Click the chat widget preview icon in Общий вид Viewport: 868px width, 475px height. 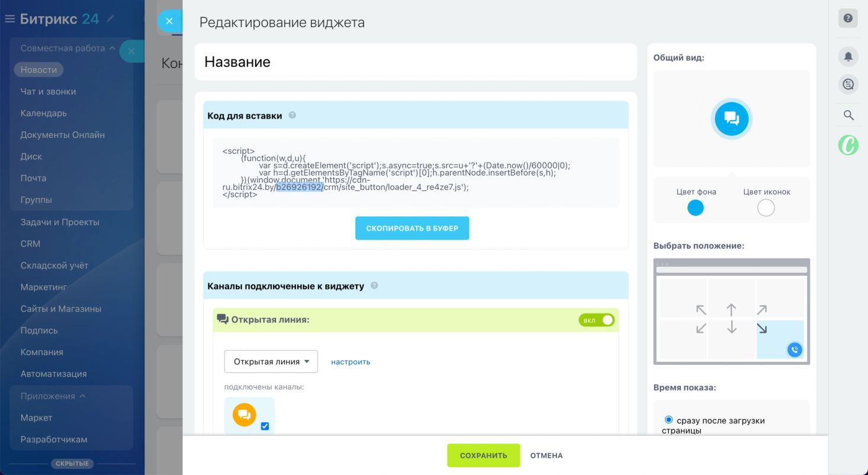(x=731, y=119)
